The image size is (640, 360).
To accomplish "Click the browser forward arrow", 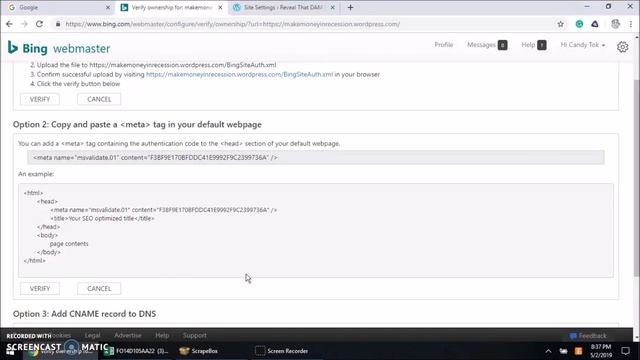I will (x=24, y=24).
